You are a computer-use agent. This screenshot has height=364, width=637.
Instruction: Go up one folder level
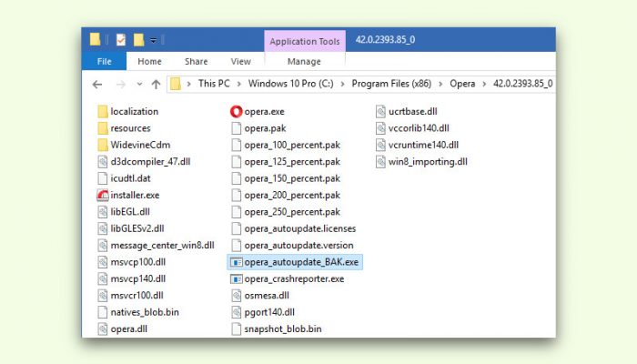coord(156,84)
